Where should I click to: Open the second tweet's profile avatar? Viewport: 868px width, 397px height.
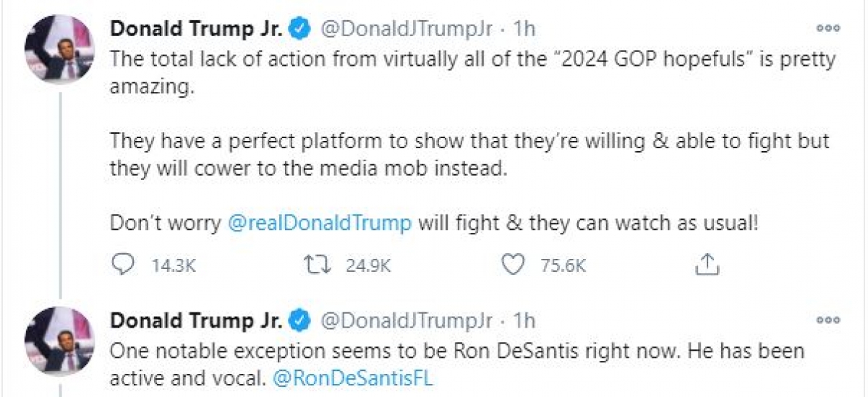59,339
